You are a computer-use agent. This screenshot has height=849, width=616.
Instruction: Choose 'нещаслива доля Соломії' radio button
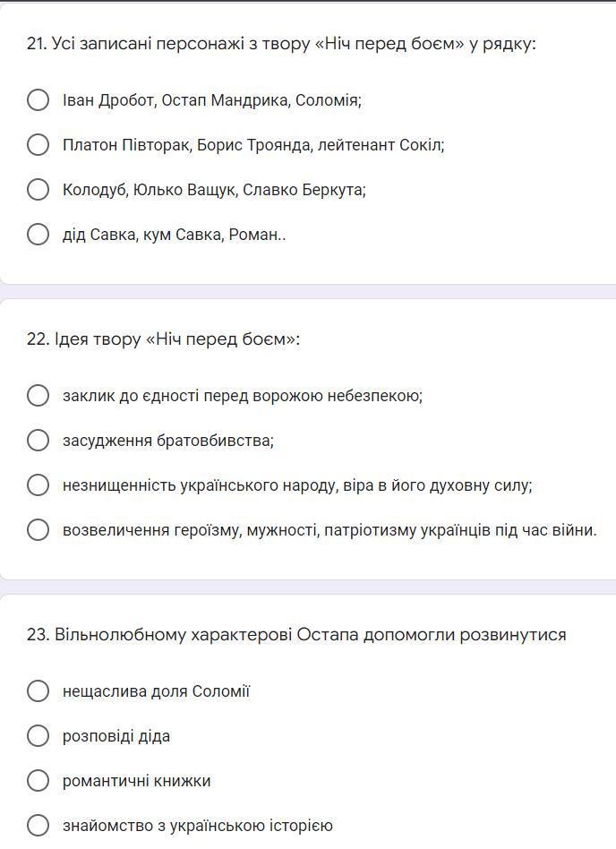coord(38,690)
